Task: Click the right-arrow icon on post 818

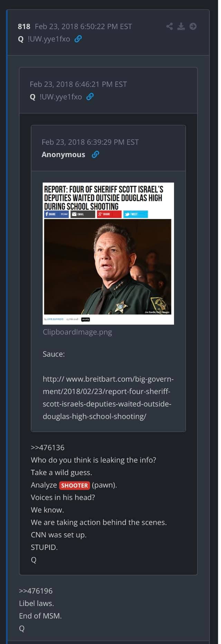Action: 193,26
